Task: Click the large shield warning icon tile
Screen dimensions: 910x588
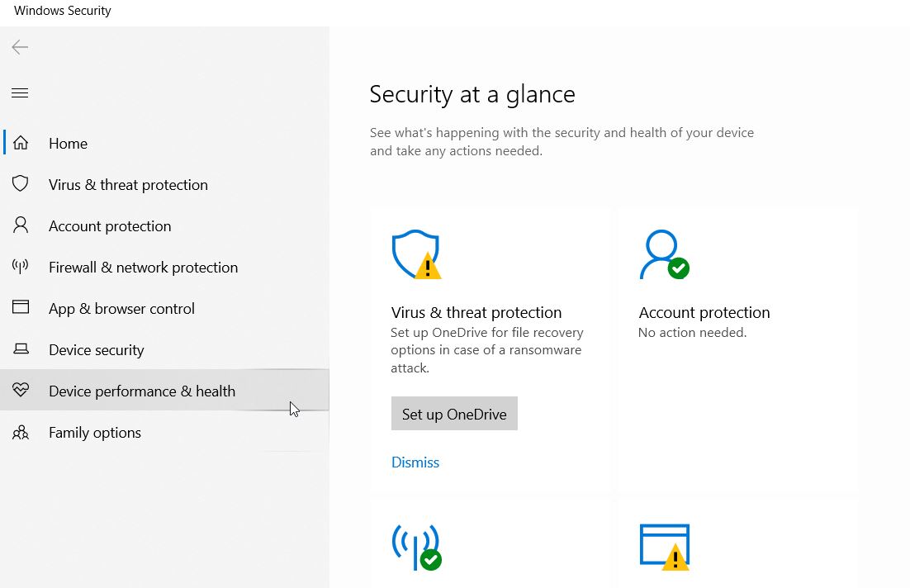Action: pyautogui.click(x=417, y=254)
